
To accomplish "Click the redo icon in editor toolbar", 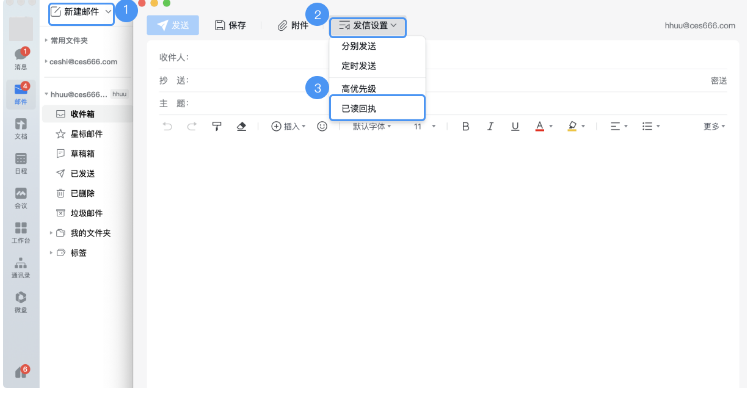I will point(192,126).
